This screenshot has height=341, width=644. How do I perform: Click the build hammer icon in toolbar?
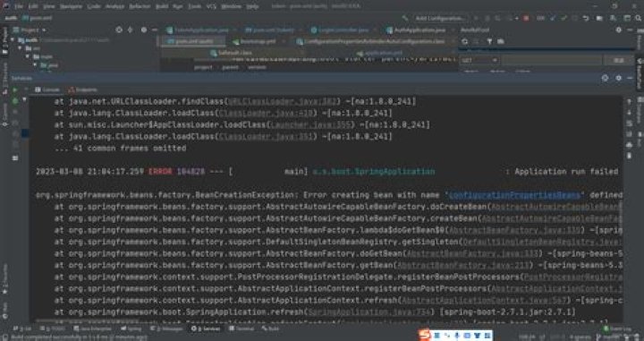click(405, 18)
